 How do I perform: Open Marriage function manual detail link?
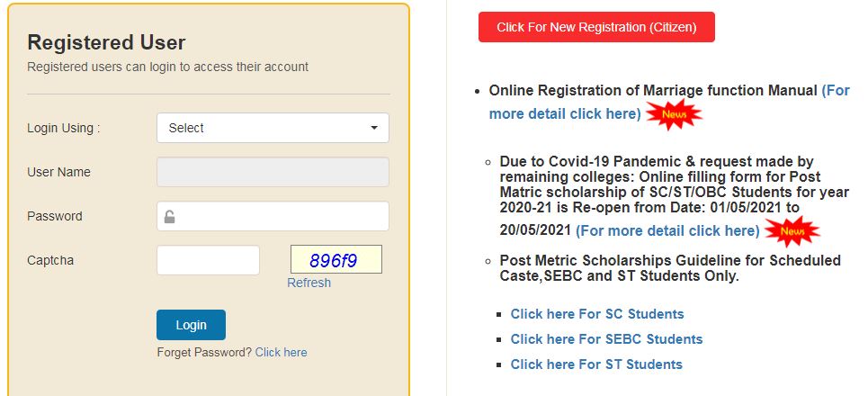[x=565, y=114]
